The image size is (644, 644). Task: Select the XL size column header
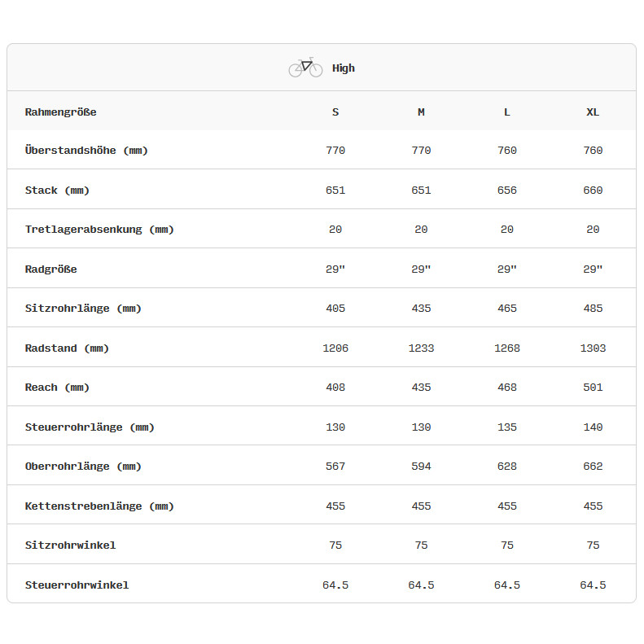[593, 112]
